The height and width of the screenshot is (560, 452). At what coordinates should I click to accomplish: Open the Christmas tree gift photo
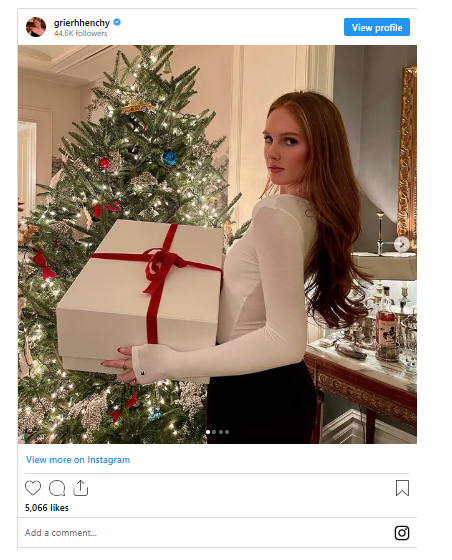[x=217, y=244]
